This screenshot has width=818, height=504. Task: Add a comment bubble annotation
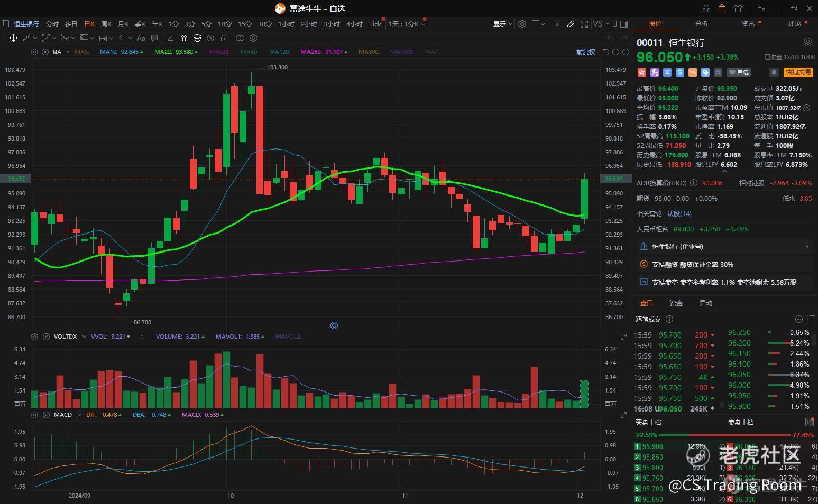(x=154, y=38)
